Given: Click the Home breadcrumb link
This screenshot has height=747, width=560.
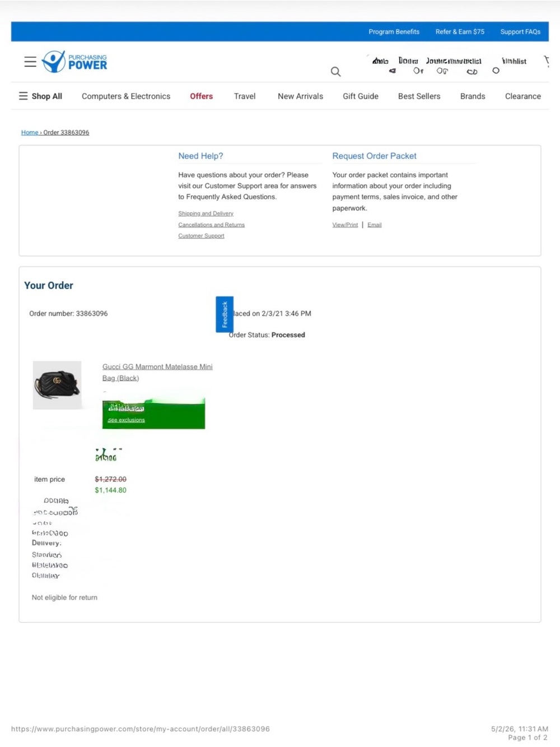Looking at the screenshot, I should pyautogui.click(x=30, y=132).
